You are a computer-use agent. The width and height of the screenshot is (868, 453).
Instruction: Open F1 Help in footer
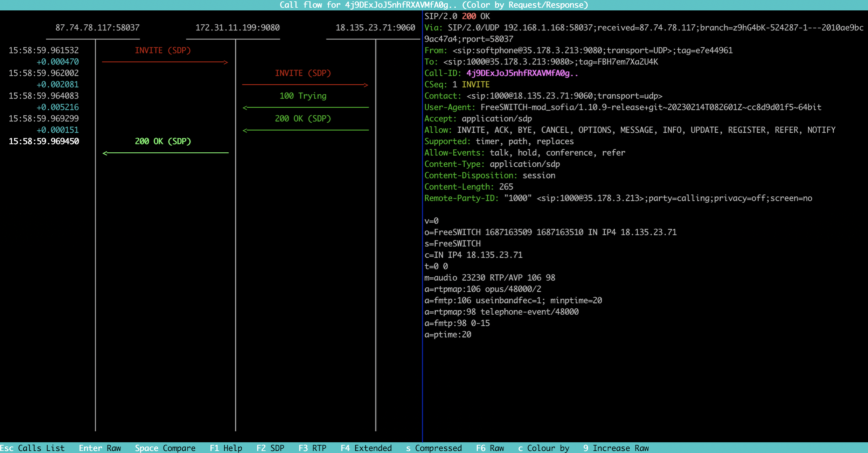pyautogui.click(x=226, y=448)
